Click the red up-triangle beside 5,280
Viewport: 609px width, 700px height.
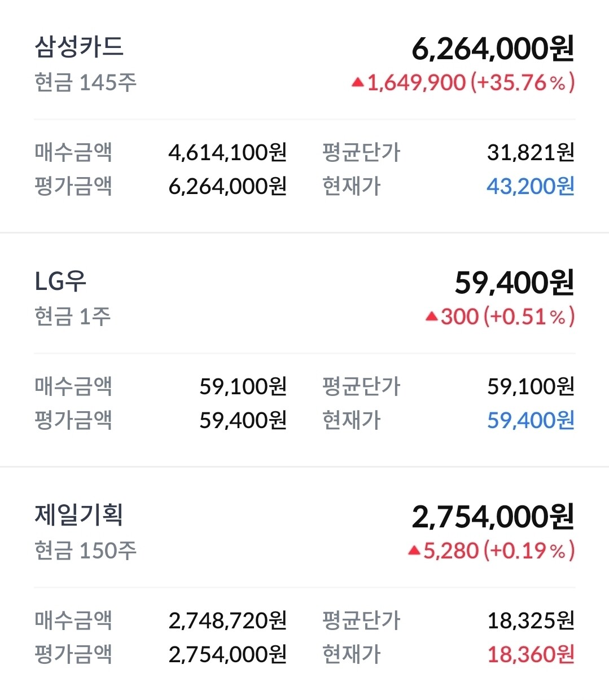click(x=414, y=550)
